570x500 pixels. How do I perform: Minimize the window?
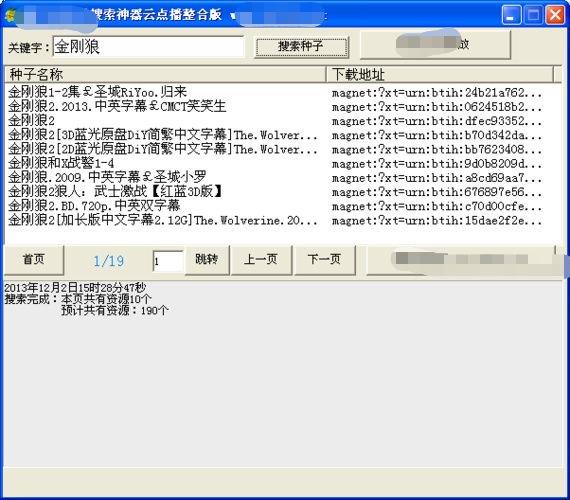pyautogui.click(x=510, y=15)
